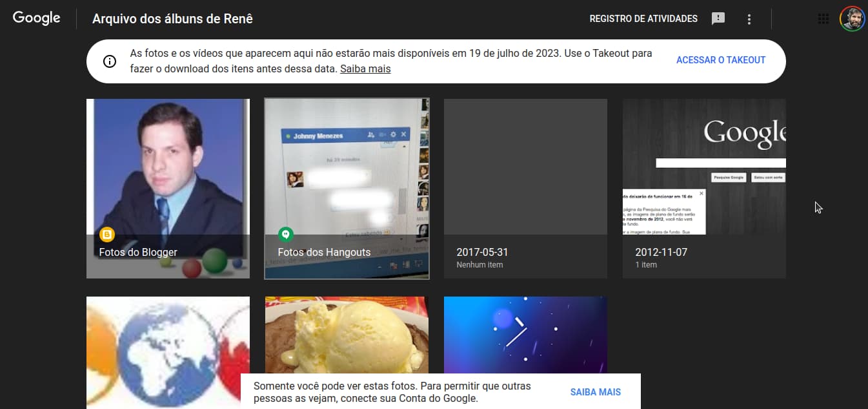Open the Google apps grid launcher

click(x=823, y=19)
